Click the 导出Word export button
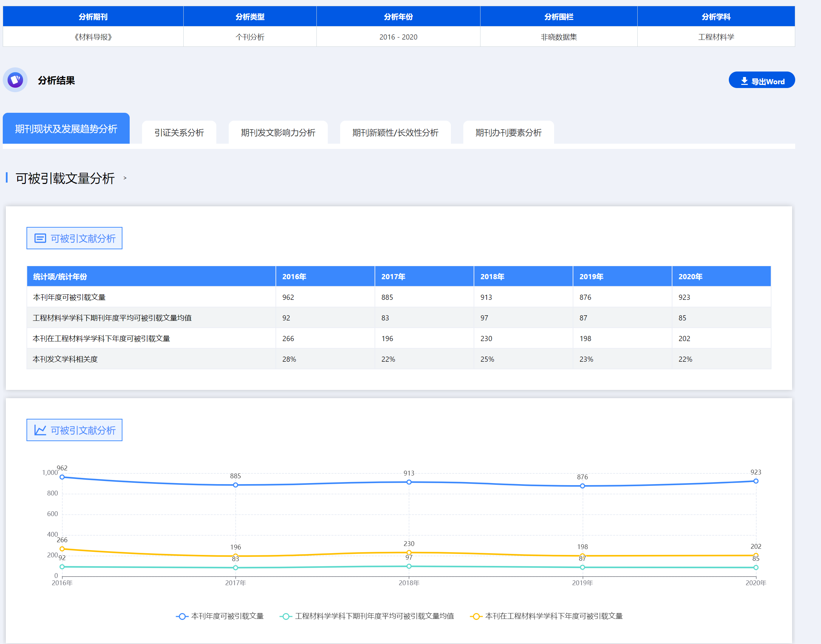 point(762,80)
